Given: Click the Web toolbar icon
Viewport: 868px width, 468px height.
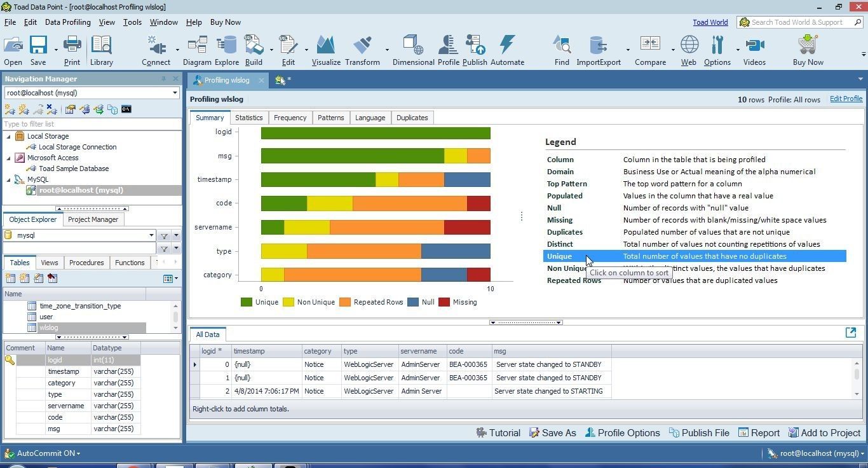Looking at the screenshot, I should pyautogui.click(x=689, y=50).
